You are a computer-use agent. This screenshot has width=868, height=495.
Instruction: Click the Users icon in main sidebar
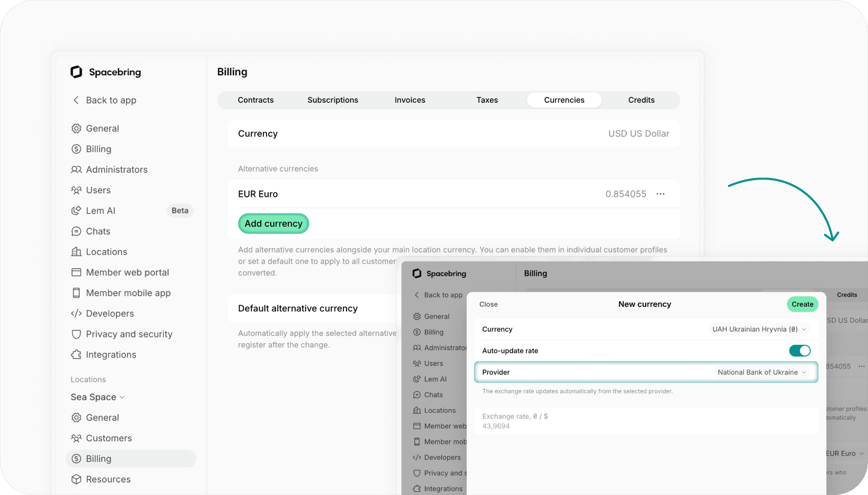[x=76, y=190]
